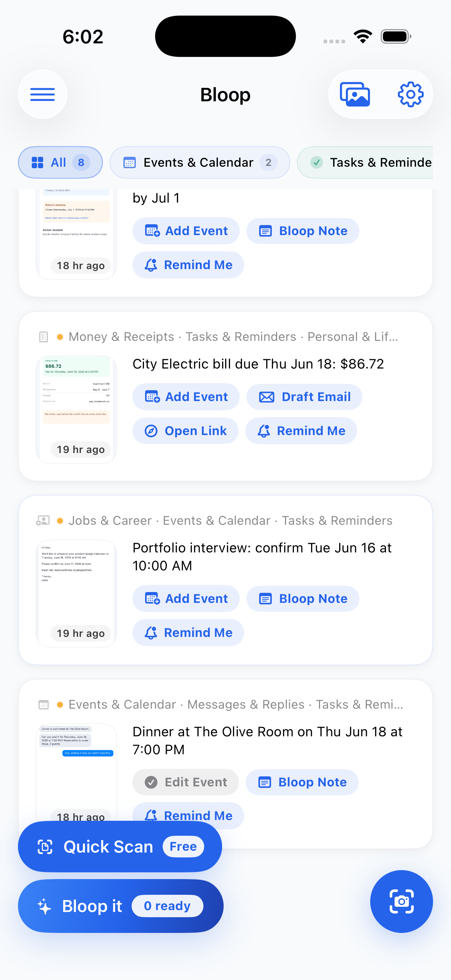
Task: Tap the Bloop app title
Action: click(x=225, y=95)
